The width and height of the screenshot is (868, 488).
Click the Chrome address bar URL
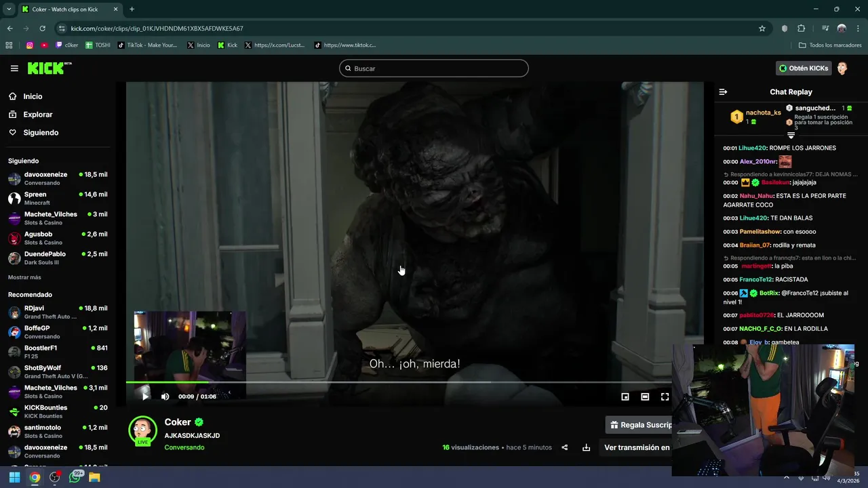point(157,28)
